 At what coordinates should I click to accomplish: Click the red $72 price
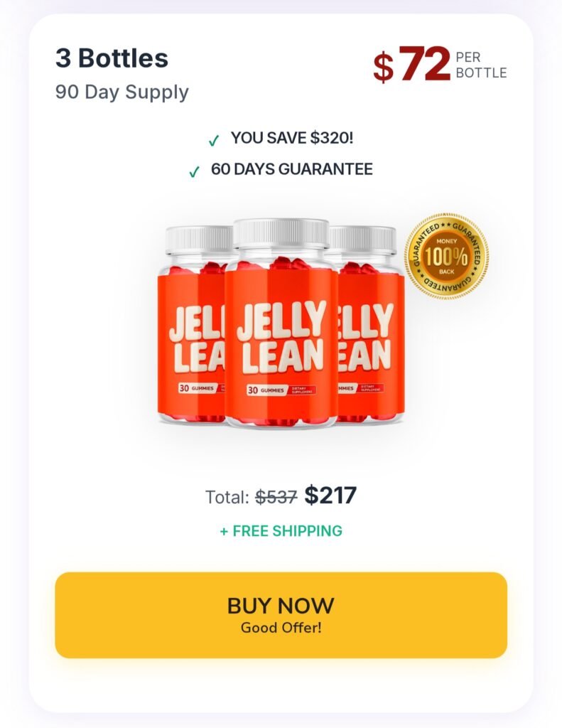click(x=412, y=65)
